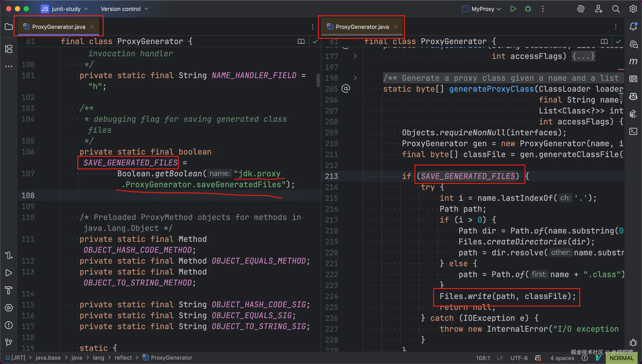Open Search Everywhere magnifier
Screen dimensions: 642x364
click(616, 9)
